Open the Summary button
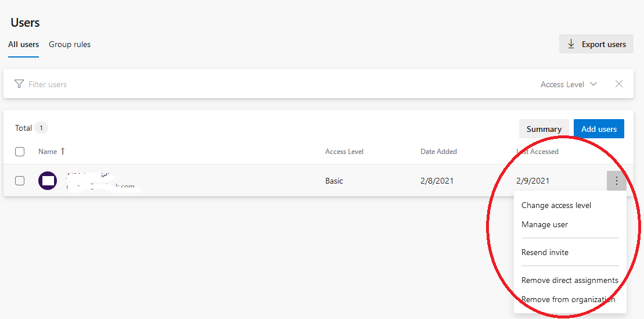This screenshot has height=319, width=644. click(544, 128)
